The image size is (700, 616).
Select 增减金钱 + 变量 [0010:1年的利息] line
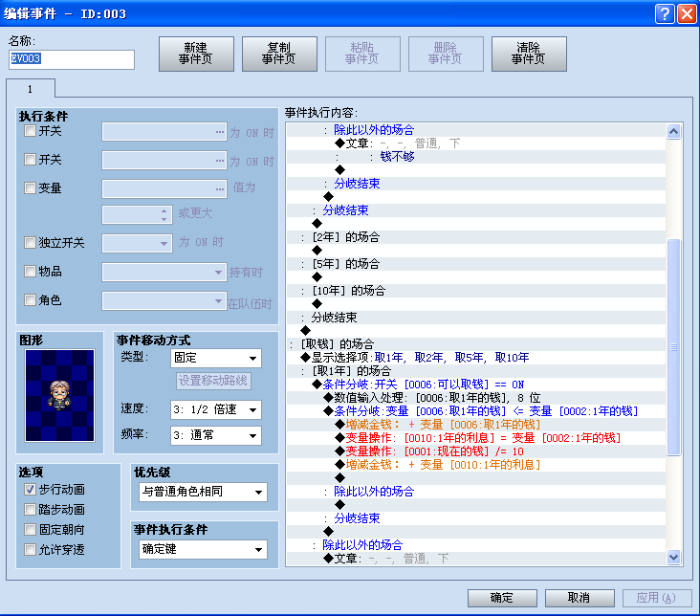click(476, 465)
